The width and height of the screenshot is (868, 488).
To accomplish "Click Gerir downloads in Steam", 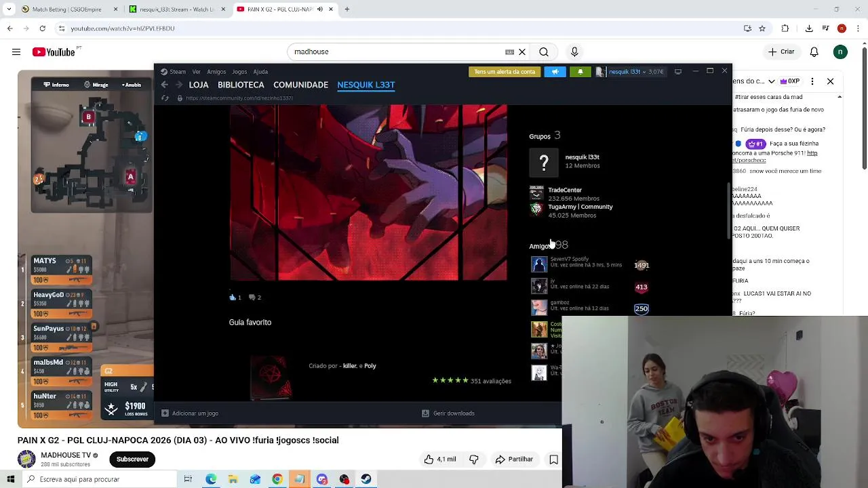I will click(448, 413).
